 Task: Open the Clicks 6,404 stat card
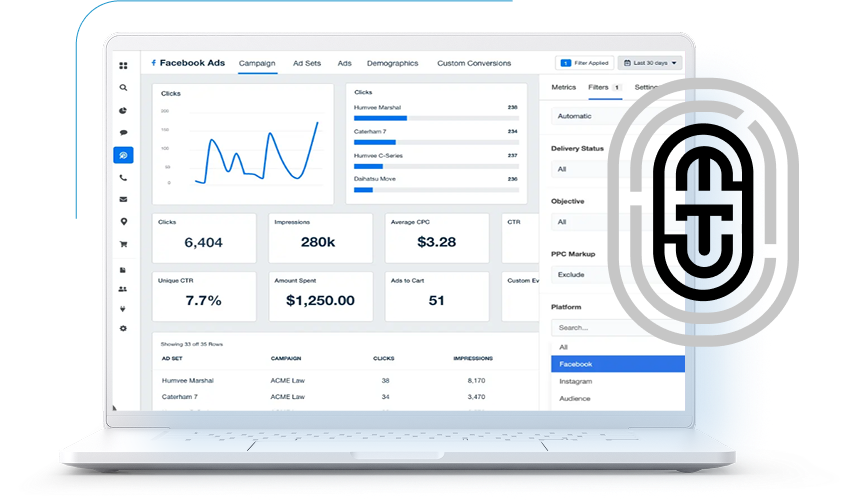point(204,238)
